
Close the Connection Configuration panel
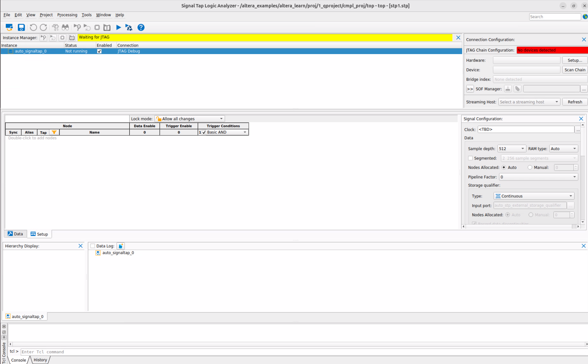[x=584, y=40]
